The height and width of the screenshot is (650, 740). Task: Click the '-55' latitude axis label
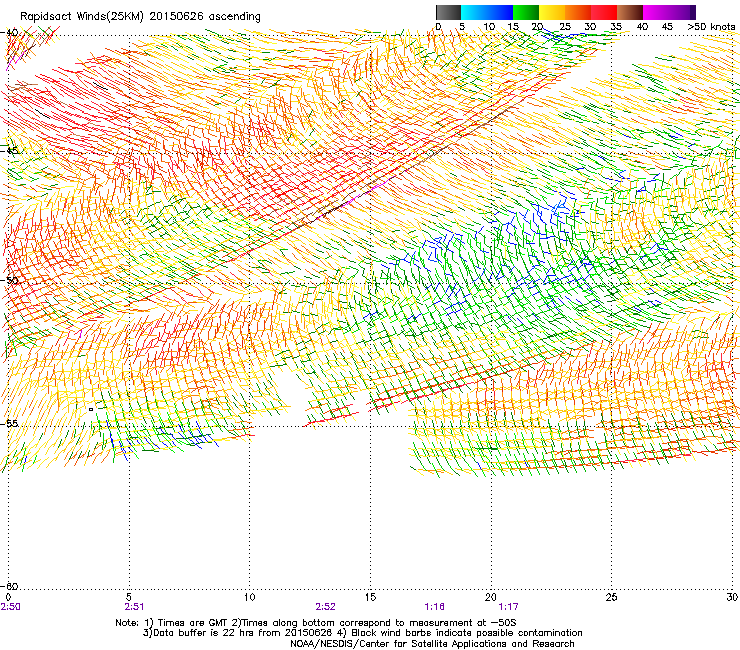click(x=9, y=423)
